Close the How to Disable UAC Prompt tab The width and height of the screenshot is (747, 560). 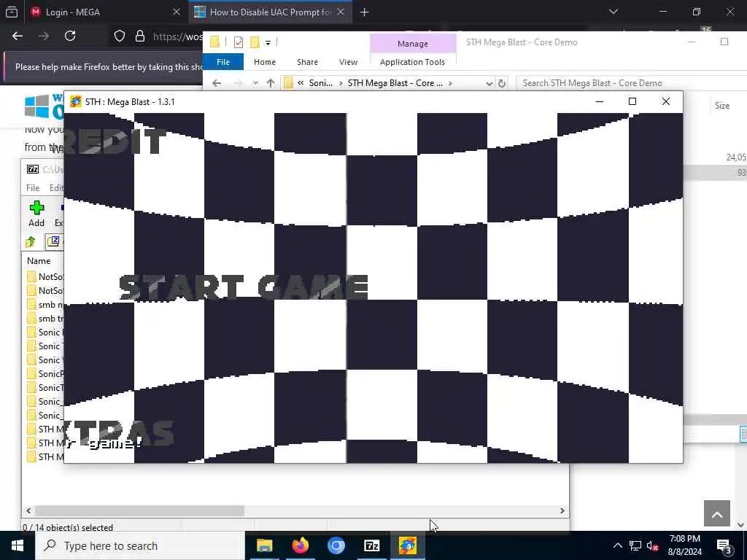341,12
